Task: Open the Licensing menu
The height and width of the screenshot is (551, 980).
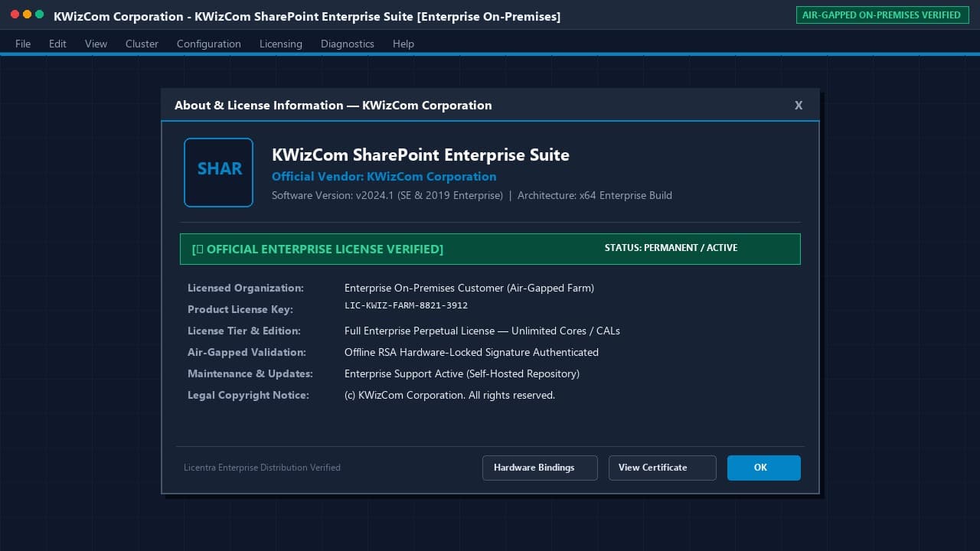Action: [281, 44]
